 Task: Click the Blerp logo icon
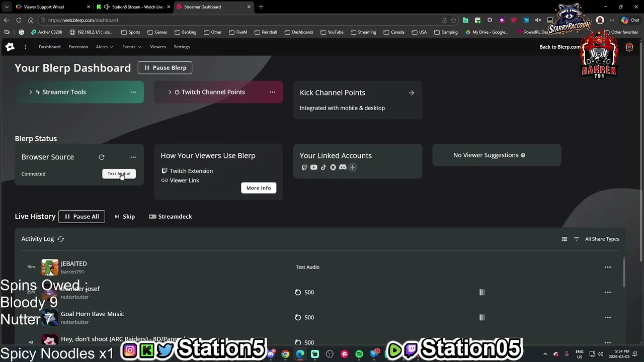10,47
